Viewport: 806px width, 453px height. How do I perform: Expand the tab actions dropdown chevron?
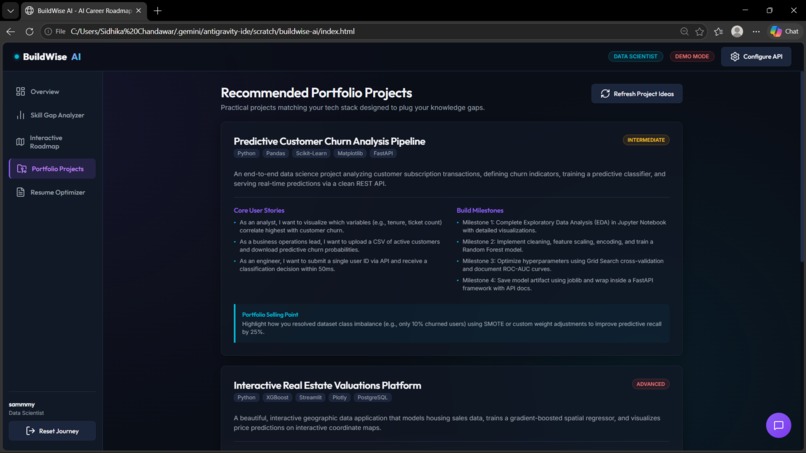click(x=10, y=10)
